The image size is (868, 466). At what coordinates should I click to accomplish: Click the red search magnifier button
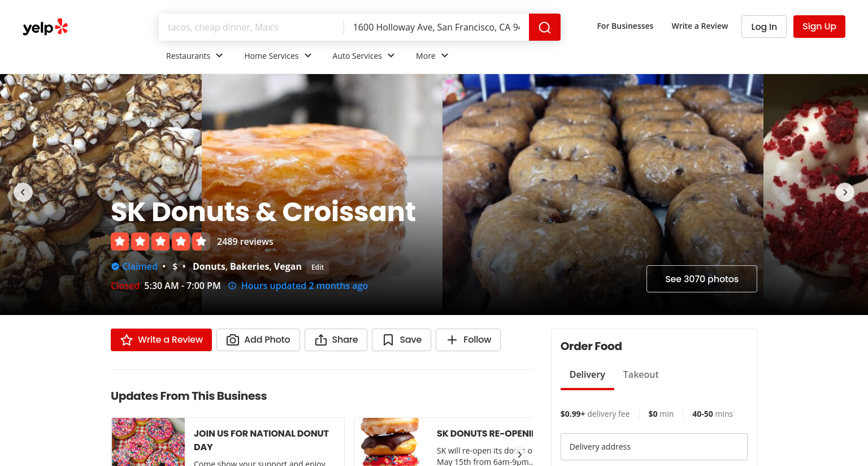(544, 27)
